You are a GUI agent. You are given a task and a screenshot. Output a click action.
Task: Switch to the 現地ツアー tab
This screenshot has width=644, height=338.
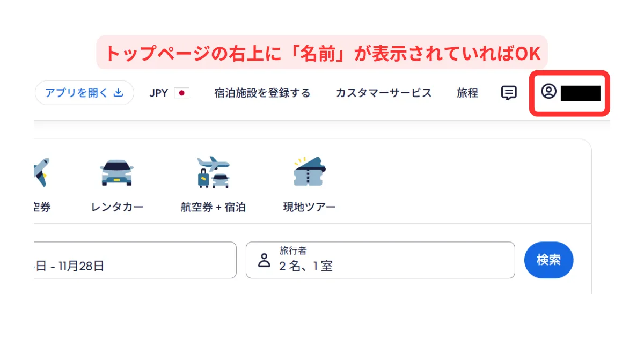[x=310, y=207]
